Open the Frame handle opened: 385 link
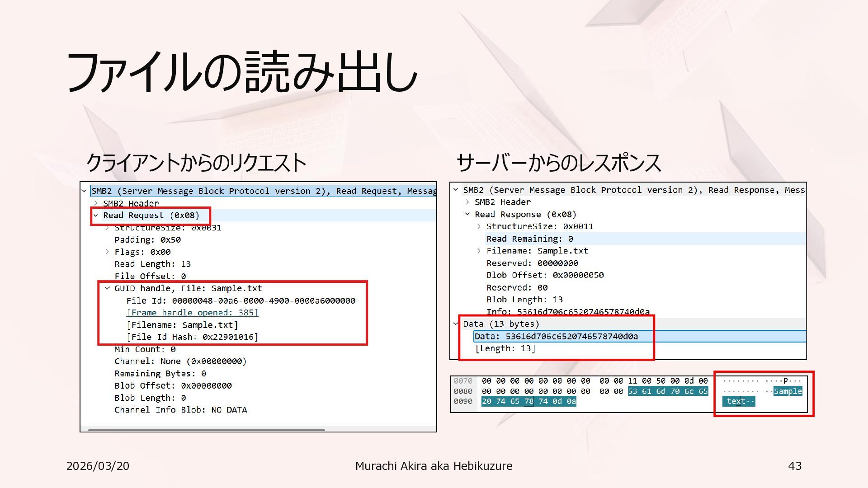The width and height of the screenshot is (868, 488). pos(192,313)
